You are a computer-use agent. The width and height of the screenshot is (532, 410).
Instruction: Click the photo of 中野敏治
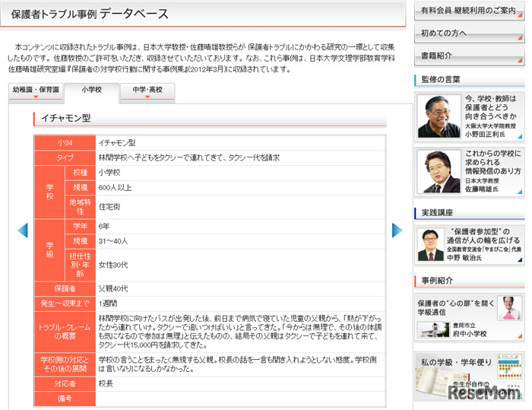pos(431,244)
